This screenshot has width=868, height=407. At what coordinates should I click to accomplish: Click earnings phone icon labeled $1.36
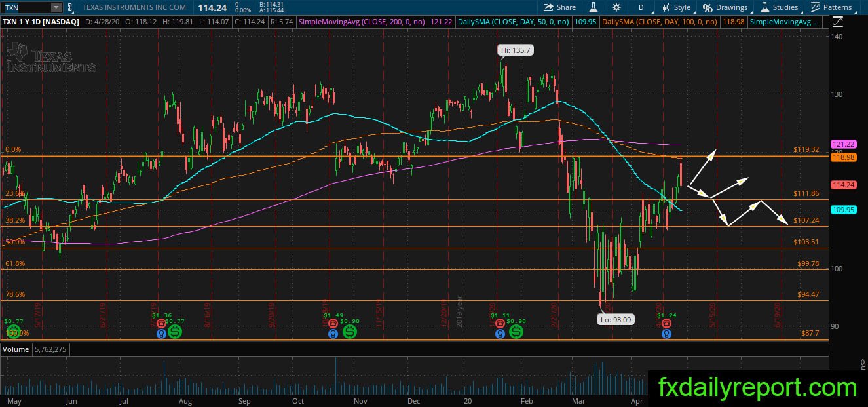[x=161, y=324]
